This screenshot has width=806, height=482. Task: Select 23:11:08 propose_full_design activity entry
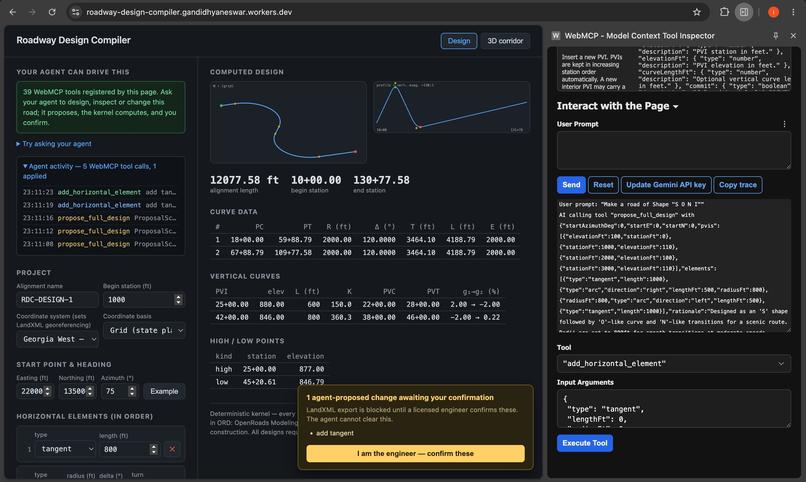pyautogui.click(x=100, y=244)
